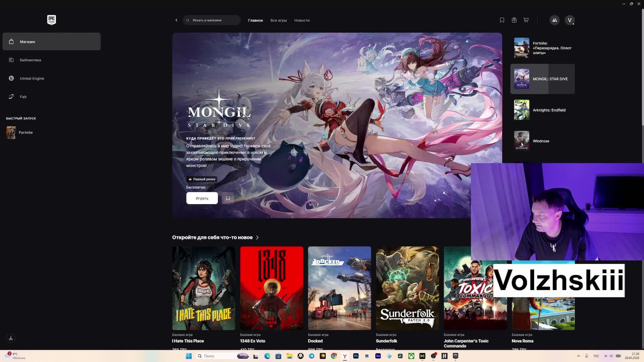
Task: Go back with the left arrow
Action: tap(176, 20)
